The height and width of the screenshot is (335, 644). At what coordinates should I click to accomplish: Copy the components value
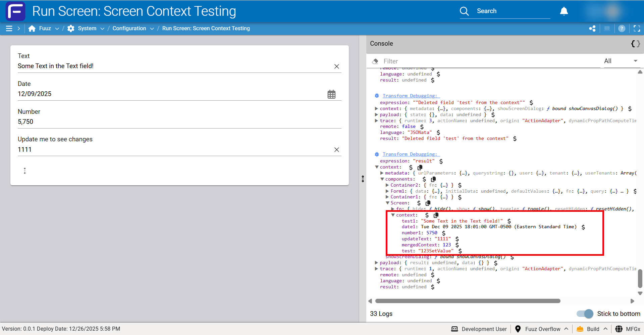click(433, 179)
